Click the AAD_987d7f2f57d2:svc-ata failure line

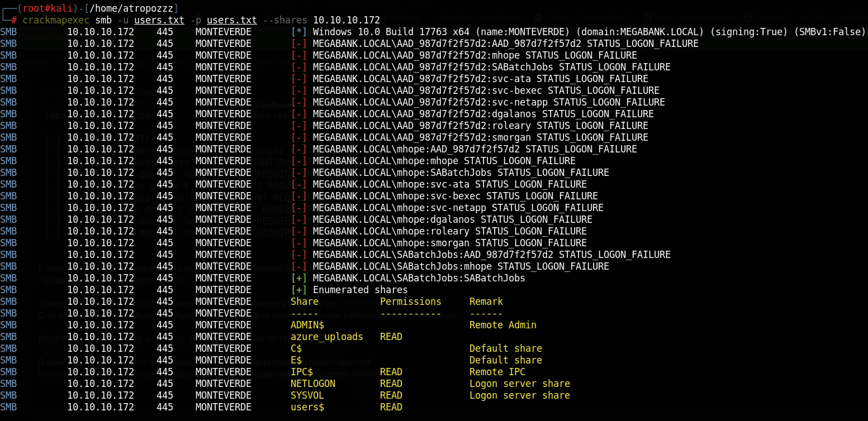click(x=481, y=79)
